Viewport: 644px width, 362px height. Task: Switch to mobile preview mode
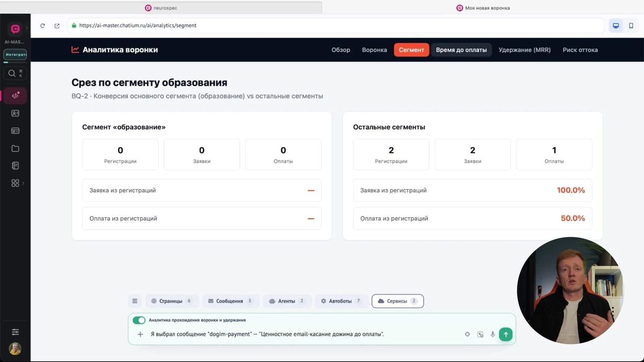(631, 25)
